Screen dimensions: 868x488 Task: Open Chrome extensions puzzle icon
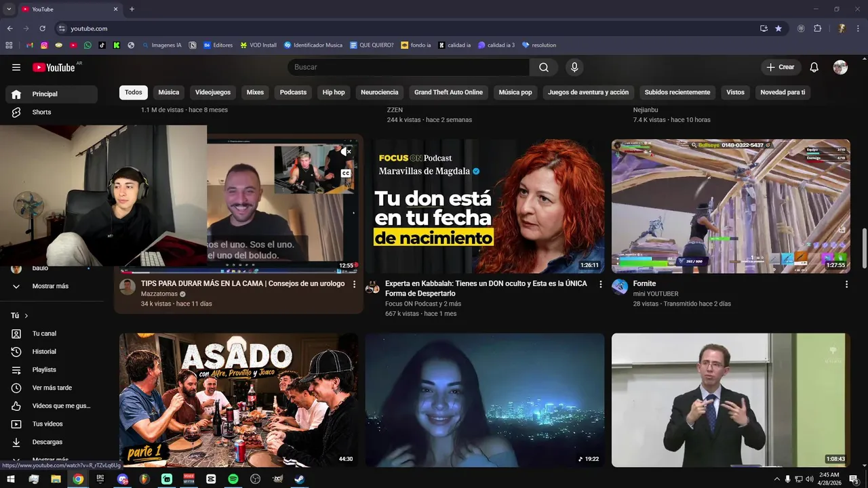click(817, 28)
